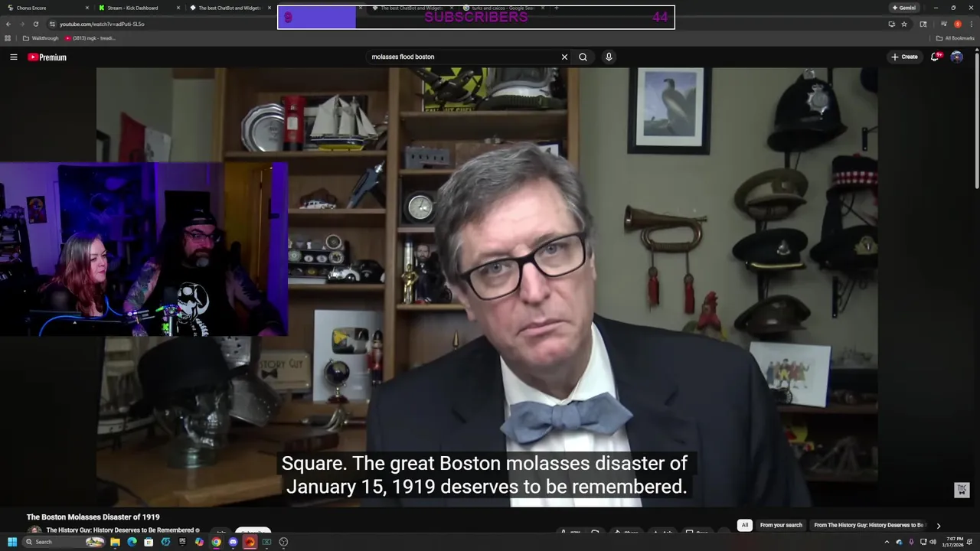Image resolution: width=980 pixels, height=551 pixels.
Task: Open File Explorer from the taskbar
Action: click(x=115, y=542)
